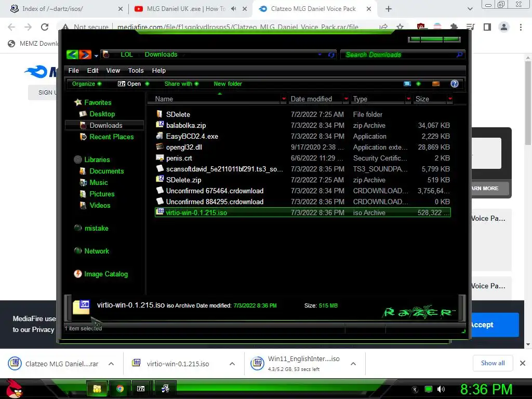Expand the Open button's dropdown arrow
This screenshot has height=399, width=532.
coord(147,84)
